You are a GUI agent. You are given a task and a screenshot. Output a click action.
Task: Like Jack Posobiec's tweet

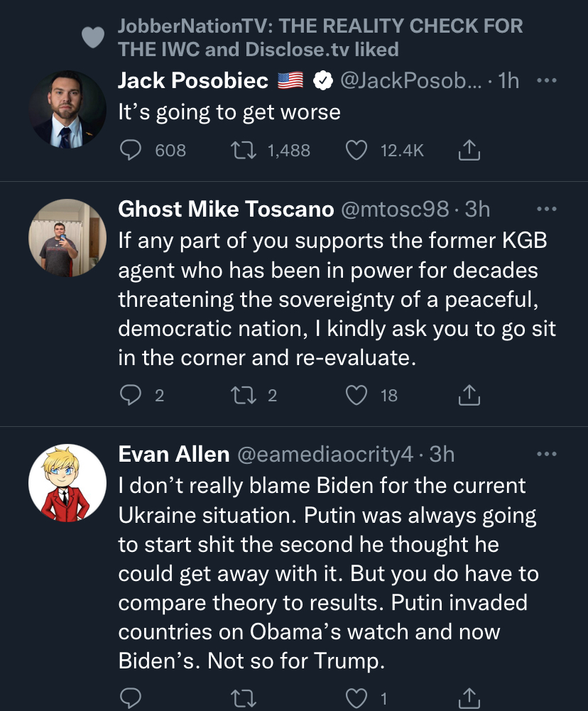(356, 150)
